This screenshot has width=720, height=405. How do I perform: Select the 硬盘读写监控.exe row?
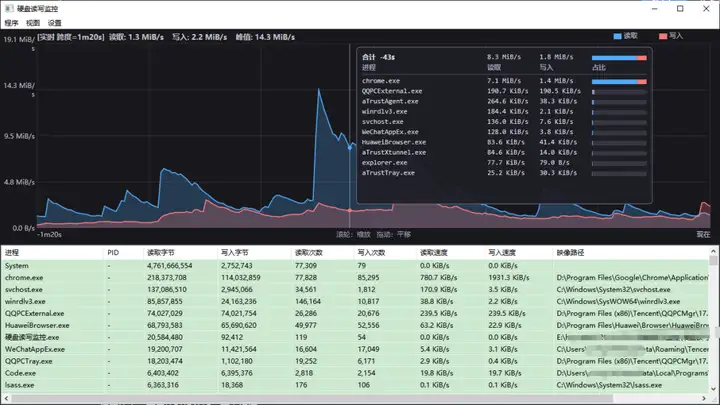pyautogui.click(x=355, y=337)
